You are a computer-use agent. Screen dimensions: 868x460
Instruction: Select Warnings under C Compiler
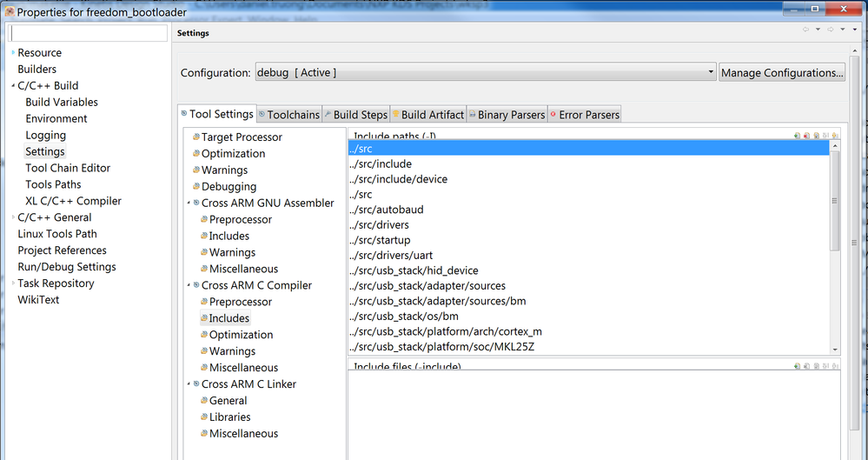click(x=232, y=351)
